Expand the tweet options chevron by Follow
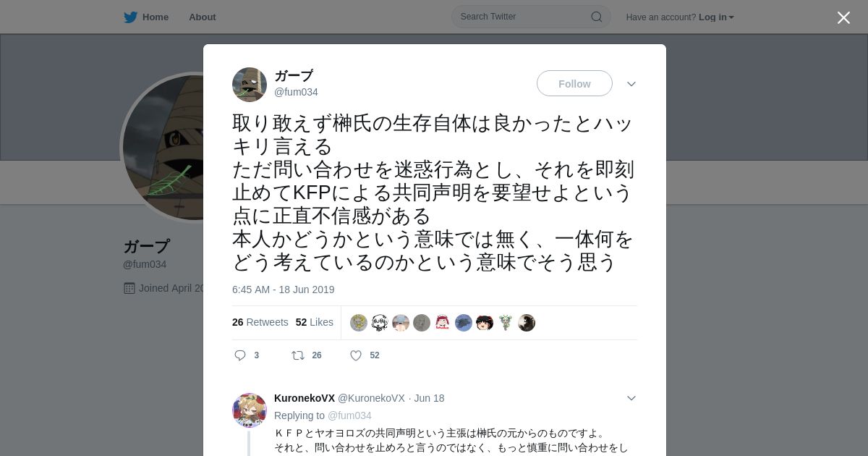This screenshot has height=456, width=868. [x=631, y=84]
